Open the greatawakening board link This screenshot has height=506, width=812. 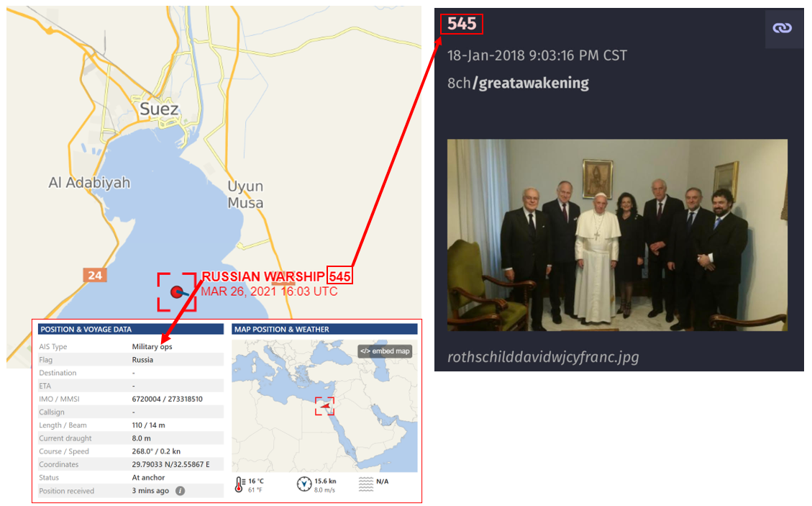[x=531, y=83]
